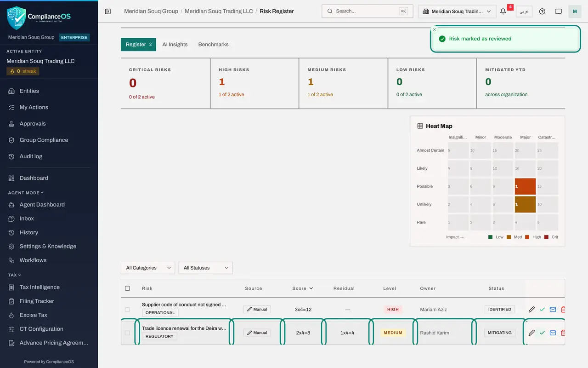Open the All Statuses filter dropdown
Viewport: 588px width, 368px height.
click(x=205, y=268)
